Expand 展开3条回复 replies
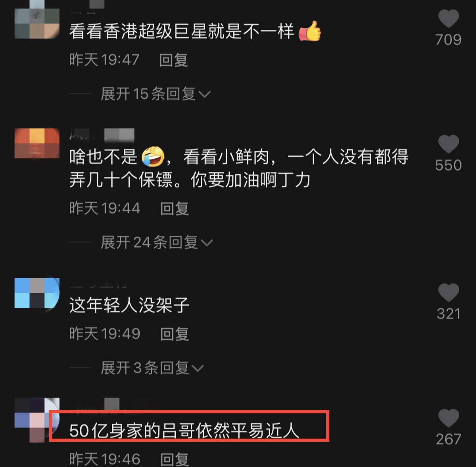 pos(152,368)
